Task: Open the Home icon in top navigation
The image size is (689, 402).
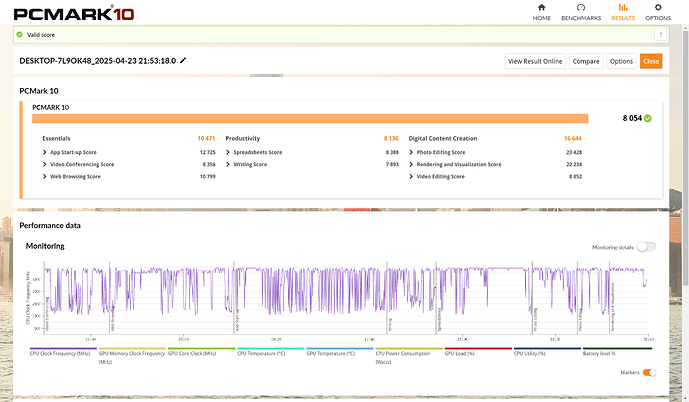Action: tap(541, 9)
